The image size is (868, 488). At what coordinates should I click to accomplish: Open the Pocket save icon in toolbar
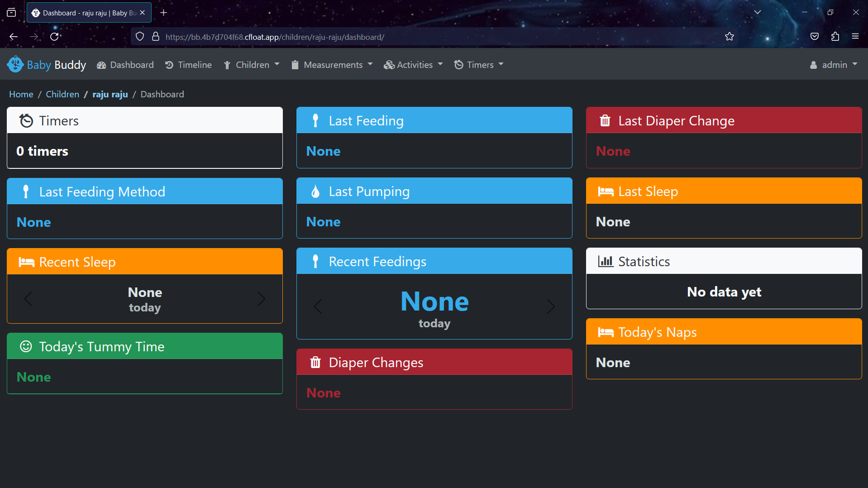click(814, 37)
